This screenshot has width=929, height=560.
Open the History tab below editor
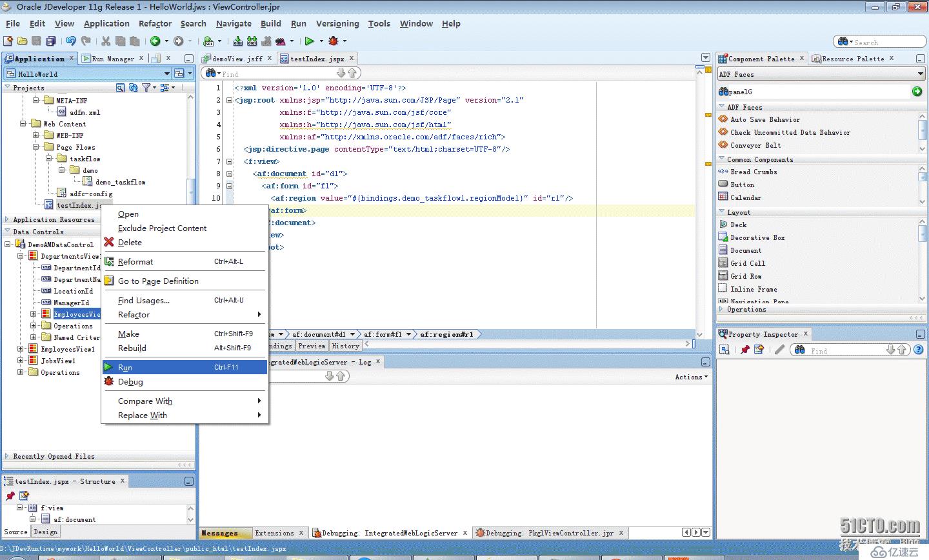tap(345, 346)
